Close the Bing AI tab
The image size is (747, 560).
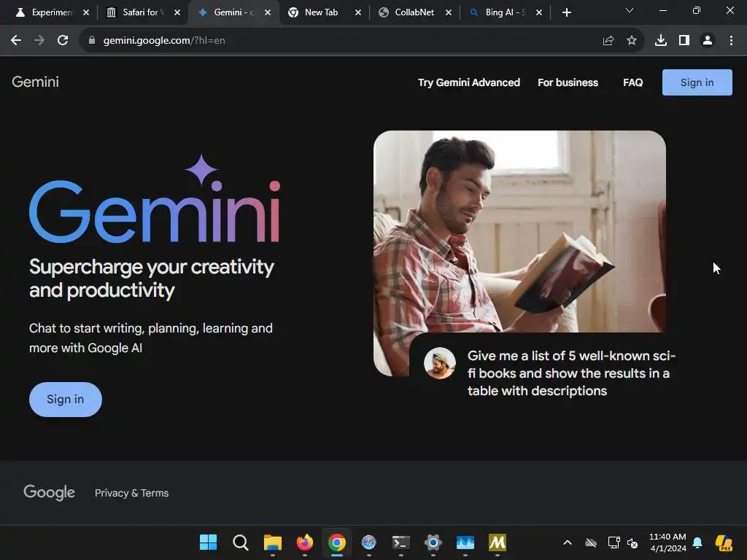pos(539,12)
